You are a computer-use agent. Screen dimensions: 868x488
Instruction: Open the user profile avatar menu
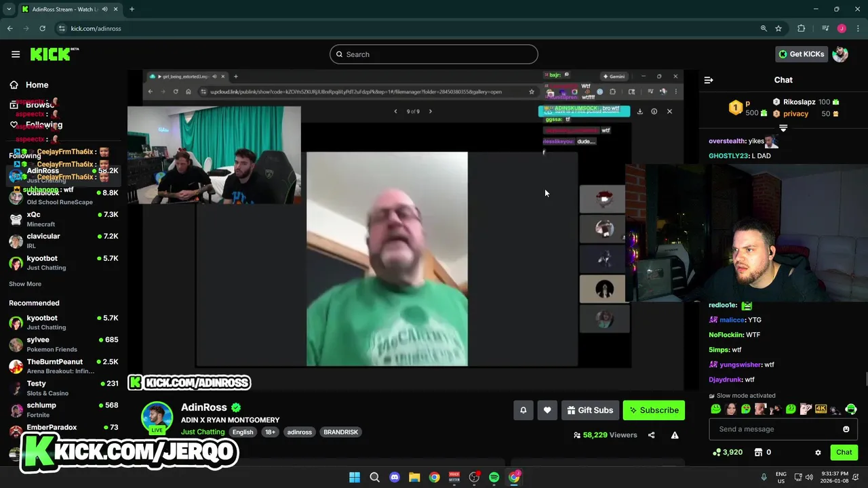(x=840, y=54)
